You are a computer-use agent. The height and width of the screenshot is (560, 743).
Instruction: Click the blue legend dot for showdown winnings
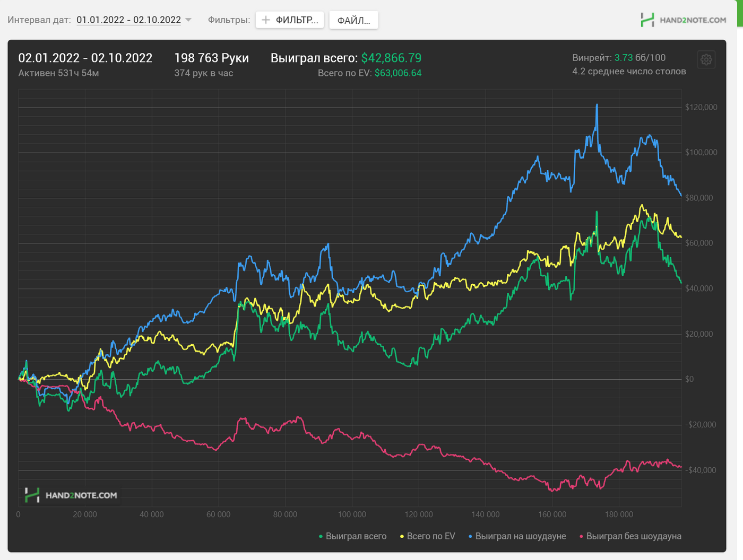pyautogui.click(x=470, y=537)
